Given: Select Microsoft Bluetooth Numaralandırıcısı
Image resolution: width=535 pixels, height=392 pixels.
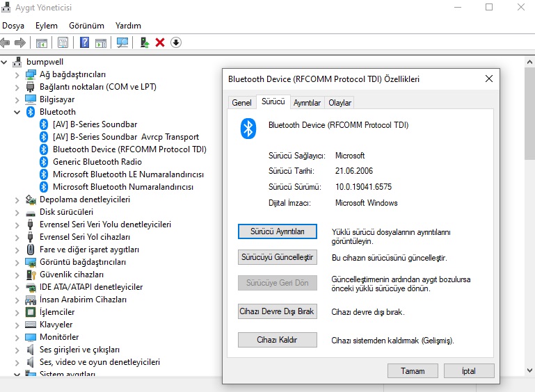Looking at the screenshot, I should click(x=123, y=187).
